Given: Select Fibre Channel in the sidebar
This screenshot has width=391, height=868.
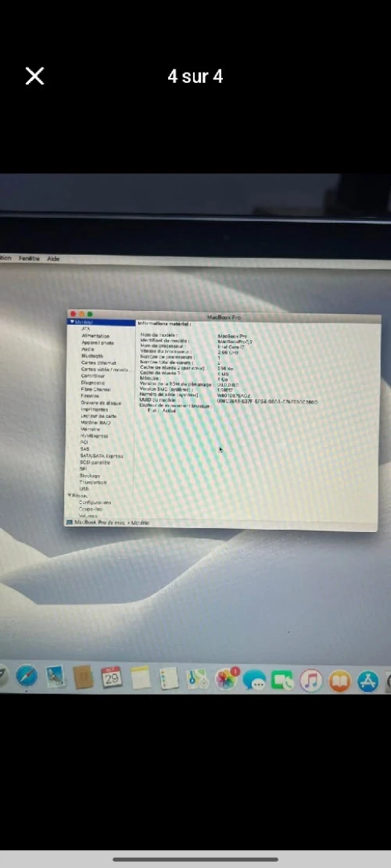Looking at the screenshot, I should [96, 389].
